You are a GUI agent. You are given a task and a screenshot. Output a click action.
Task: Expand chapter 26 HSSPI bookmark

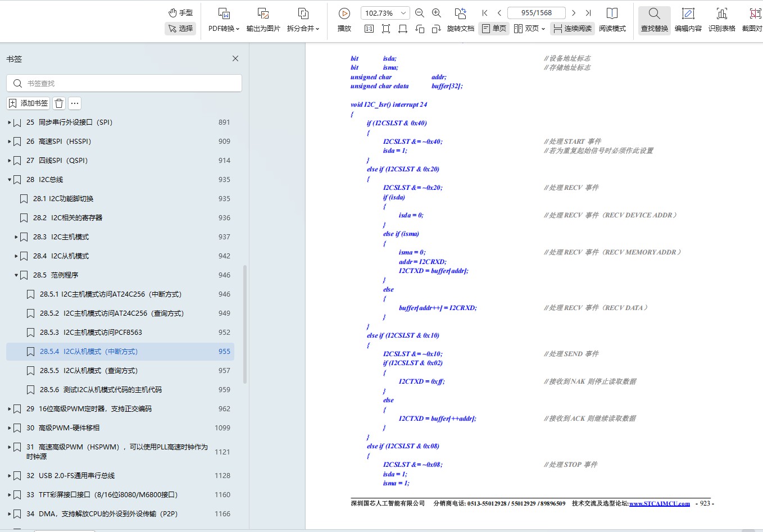[9, 142]
